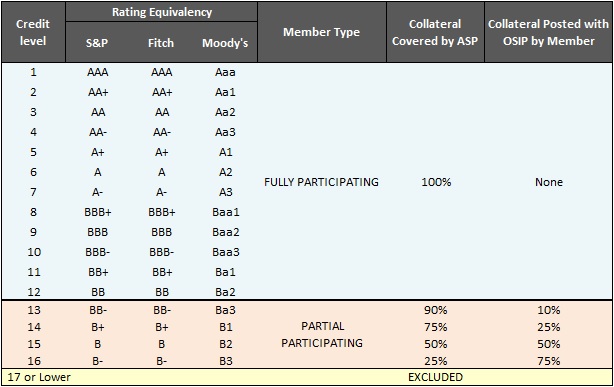Click the Credit level column header
This screenshot has height=387, width=614.
(x=33, y=32)
